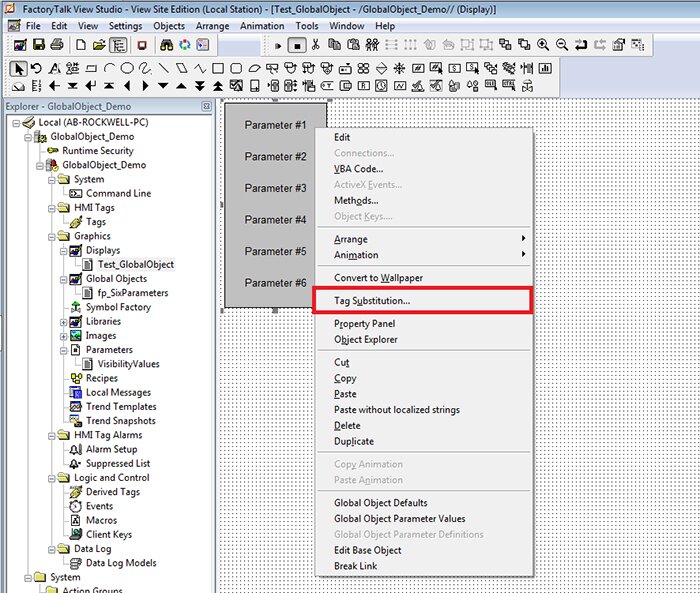Click the binoculars Find icon

[x=166, y=45]
